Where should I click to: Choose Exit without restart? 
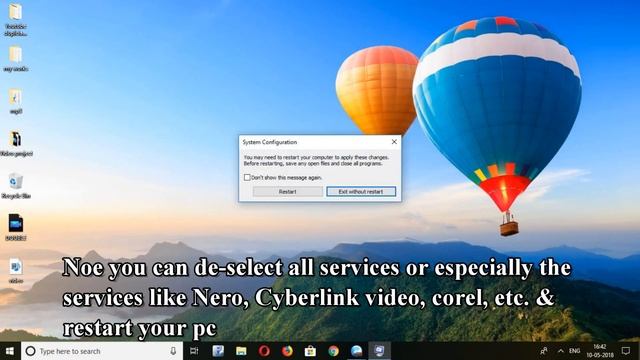[x=361, y=191]
